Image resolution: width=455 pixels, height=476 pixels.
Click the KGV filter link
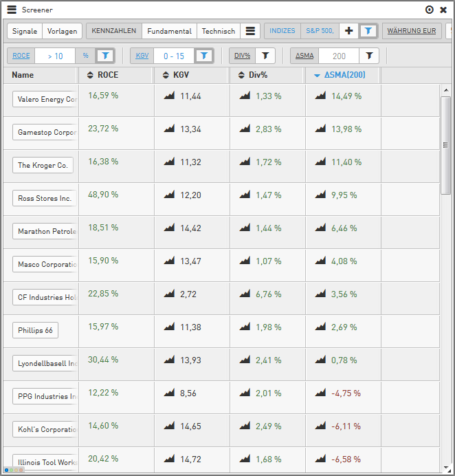(x=142, y=56)
